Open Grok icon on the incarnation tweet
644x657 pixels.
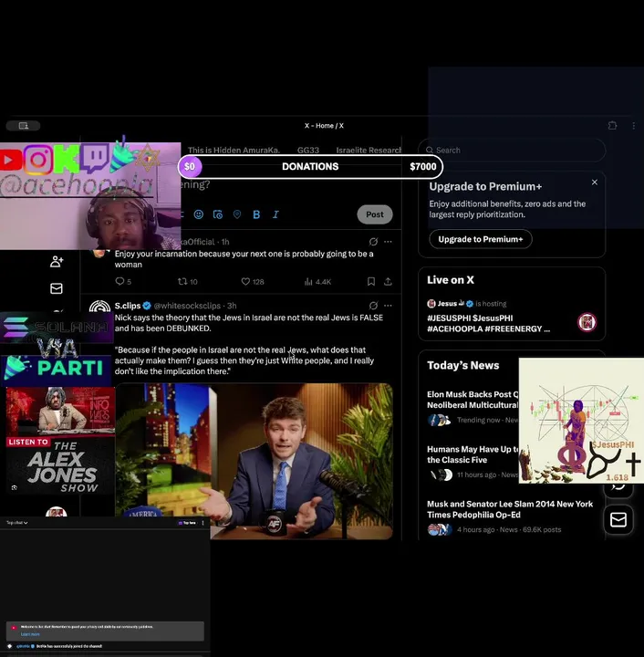[x=373, y=242]
